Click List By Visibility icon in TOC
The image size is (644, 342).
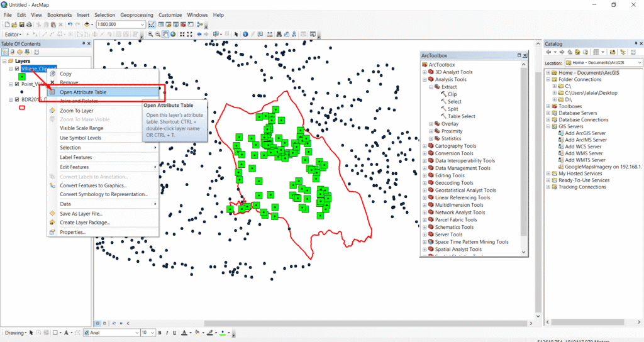click(x=19, y=52)
